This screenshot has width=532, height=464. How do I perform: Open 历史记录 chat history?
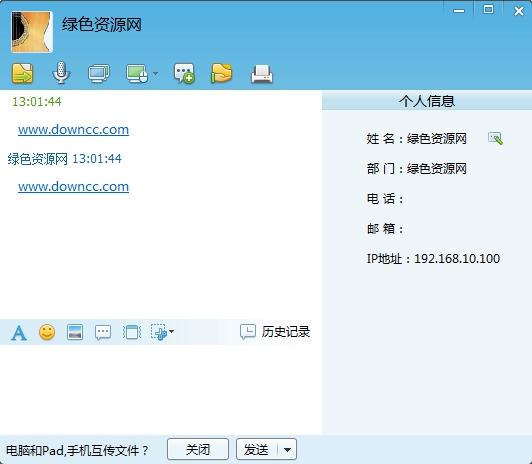coord(275,332)
